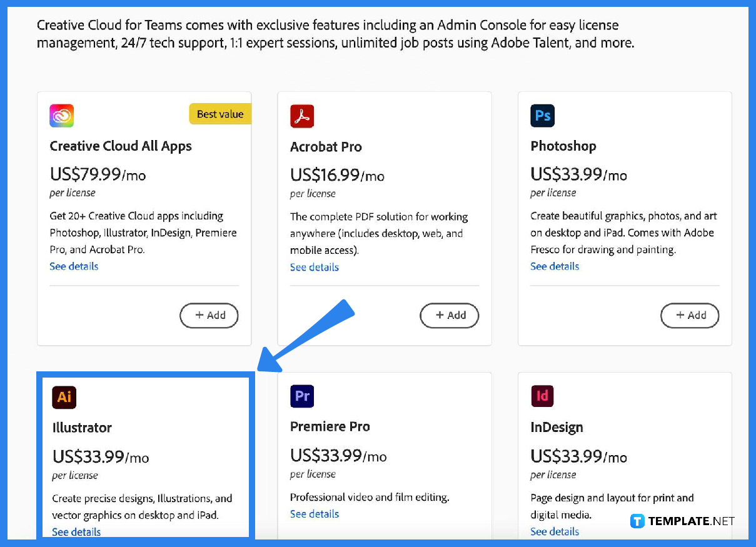Add Acrobat Pro to the plan

[450, 316]
